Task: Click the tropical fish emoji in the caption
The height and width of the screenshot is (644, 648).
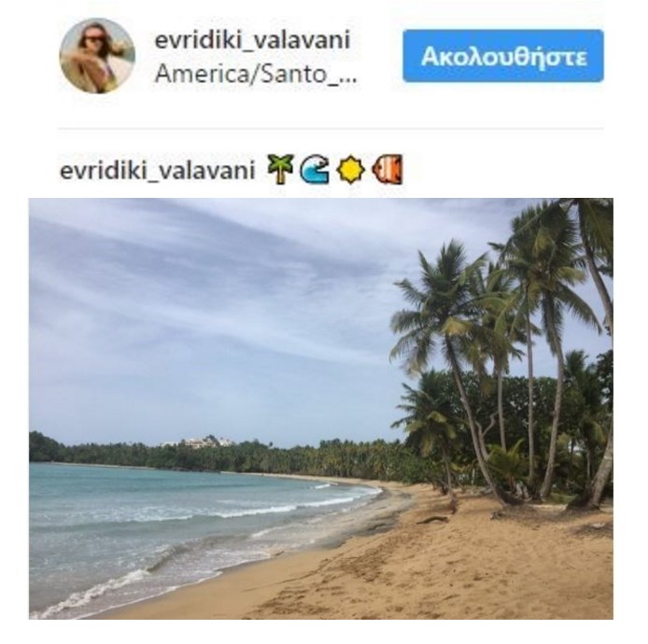Action: click(387, 169)
